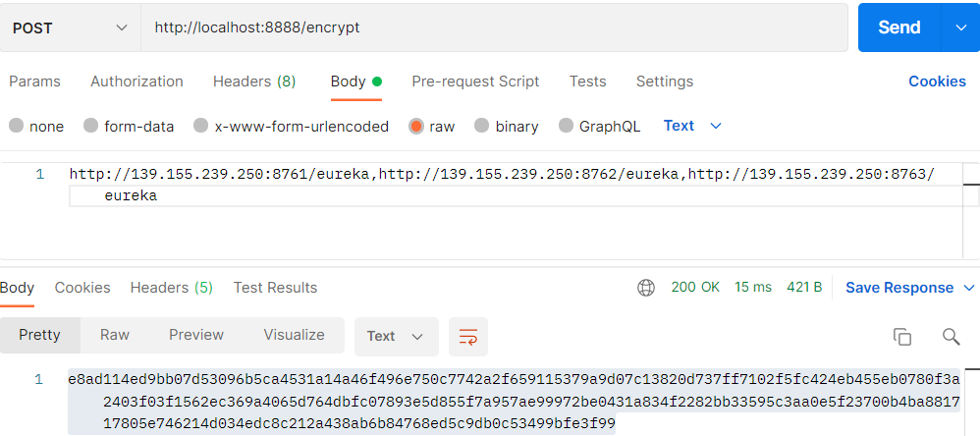Open the Cookies link
Screen dimensions: 980x436
point(937,82)
